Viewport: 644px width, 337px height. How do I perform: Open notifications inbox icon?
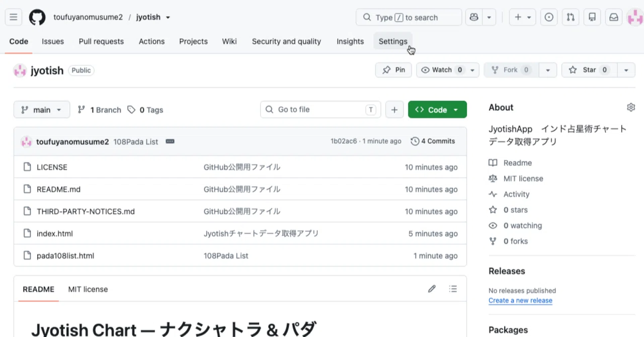tap(614, 17)
